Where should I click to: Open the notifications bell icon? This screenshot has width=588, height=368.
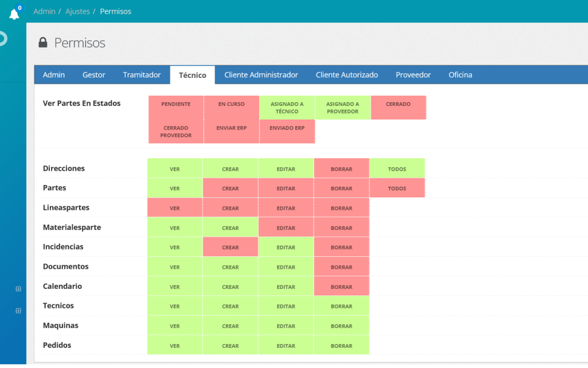[x=14, y=14]
